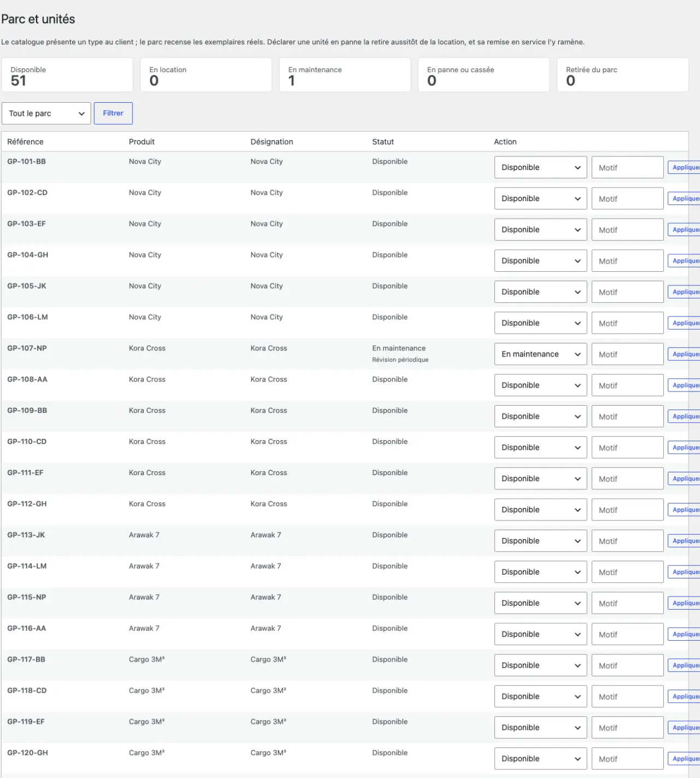This screenshot has height=778, width=700.
Task: Apply the status change for GP-101-BB
Action: pos(684,167)
